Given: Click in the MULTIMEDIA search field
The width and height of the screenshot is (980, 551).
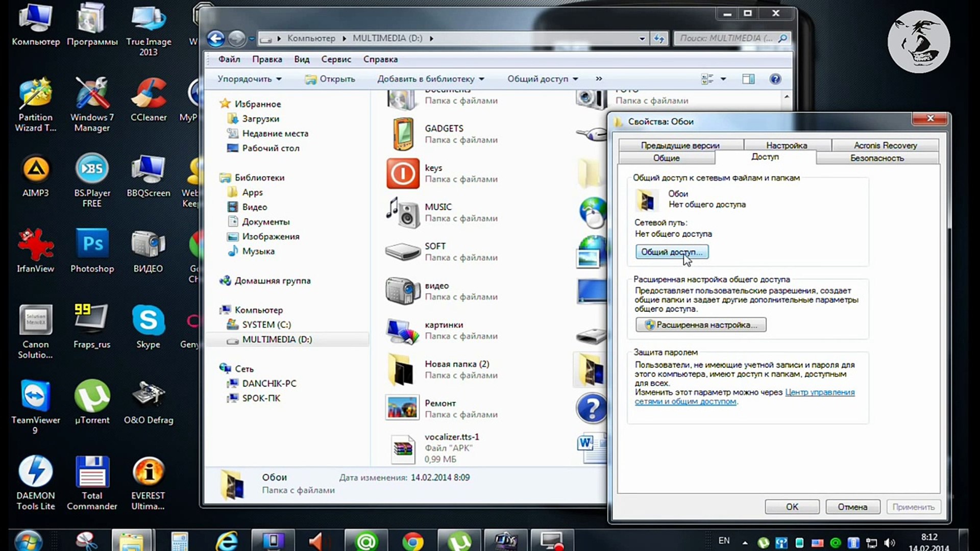Looking at the screenshot, I should click(725, 38).
